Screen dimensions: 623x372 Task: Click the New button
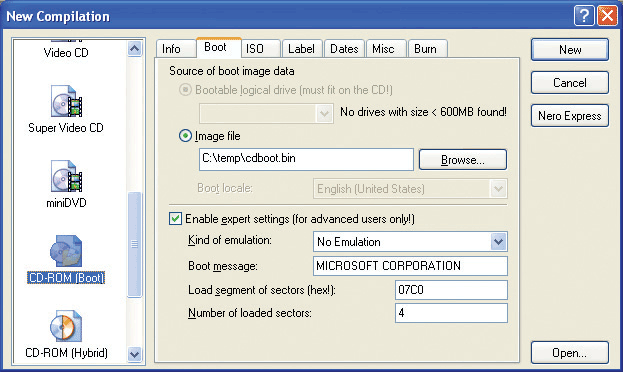pos(570,50)
